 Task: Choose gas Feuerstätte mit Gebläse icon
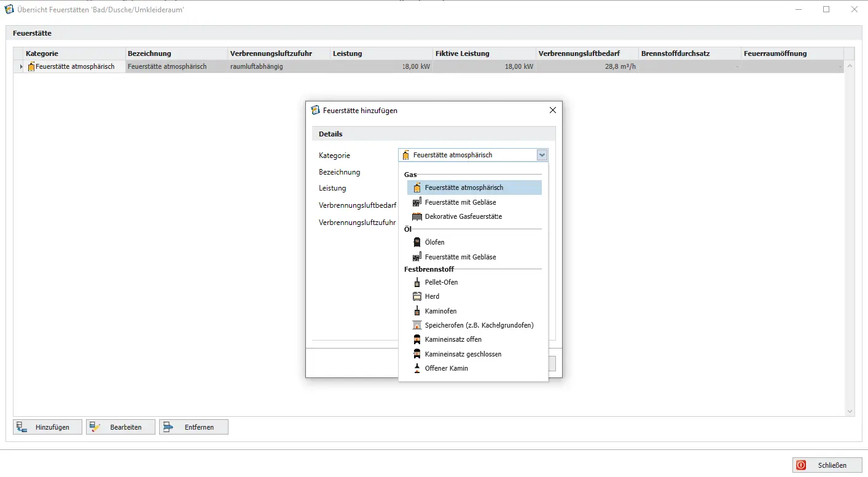tap(417, 202)
